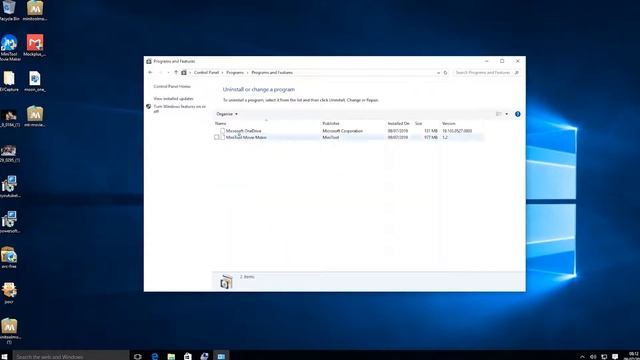640x360 pixels.
Task: Click the taskbar clock
Action: [x=632, y=356]
